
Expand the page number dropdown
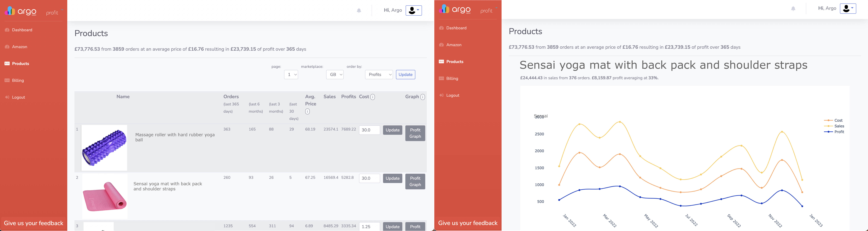click(x=291, y=75)
